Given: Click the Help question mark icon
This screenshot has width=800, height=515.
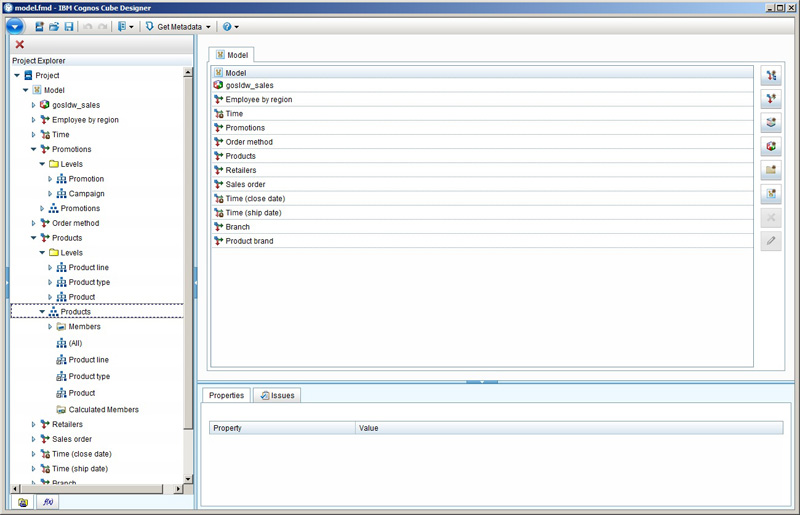Looking at the screenshot, I should (x=227, y=27).
